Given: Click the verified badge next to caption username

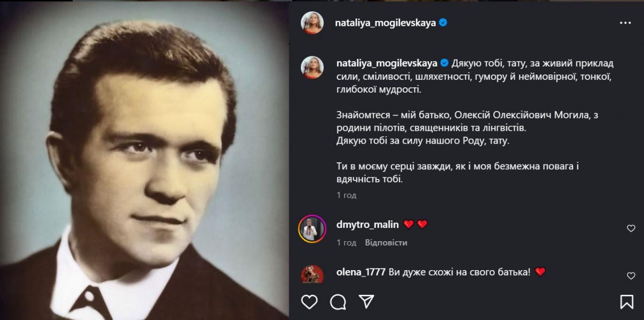Looking at the screenshot, I should [444, 63].
